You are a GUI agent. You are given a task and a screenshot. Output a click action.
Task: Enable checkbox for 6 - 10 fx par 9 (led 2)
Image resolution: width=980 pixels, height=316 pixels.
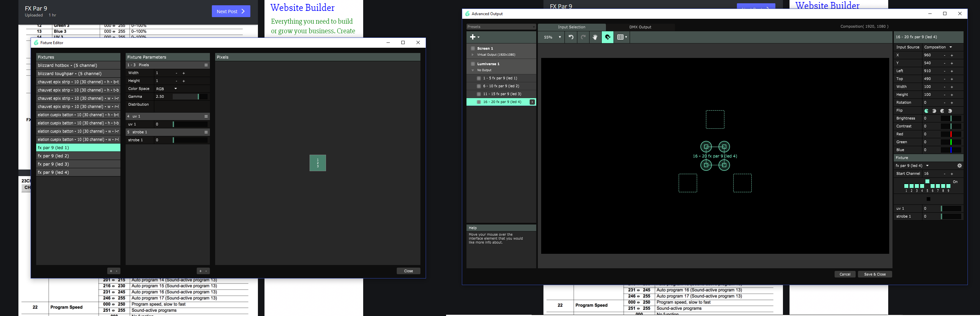tap(479, 86)
